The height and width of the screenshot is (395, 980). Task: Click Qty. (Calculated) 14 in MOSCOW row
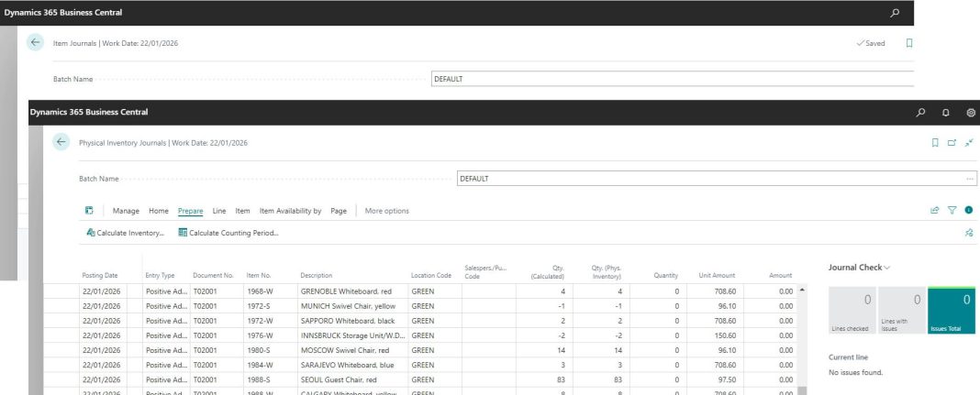pyautogui.click(x=544, y=350)
